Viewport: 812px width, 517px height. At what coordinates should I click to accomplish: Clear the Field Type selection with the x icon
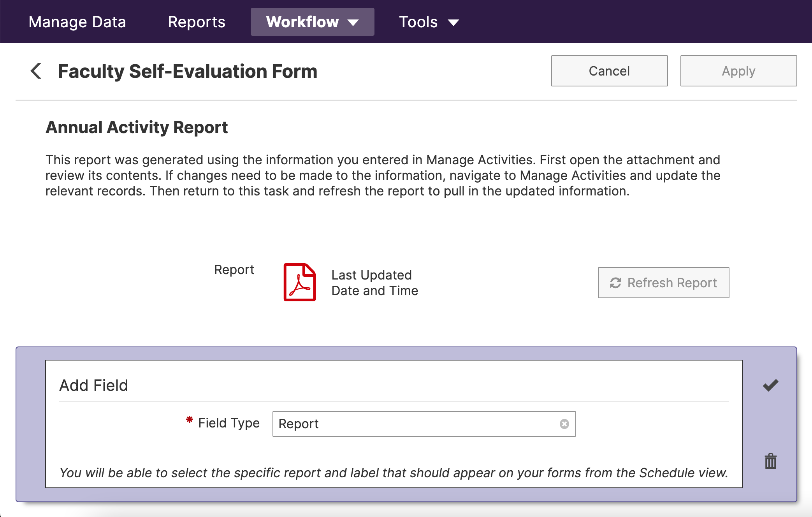(x=564, y=424)
